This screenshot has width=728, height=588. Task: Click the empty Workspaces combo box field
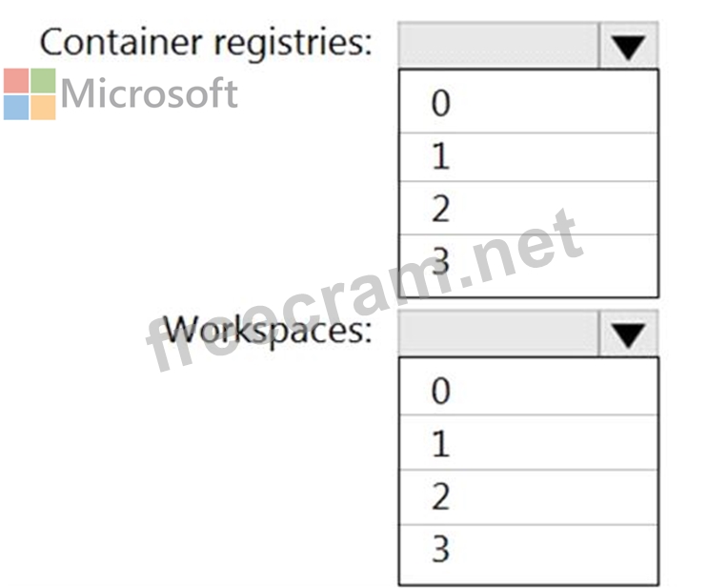(x=498, y=334)
